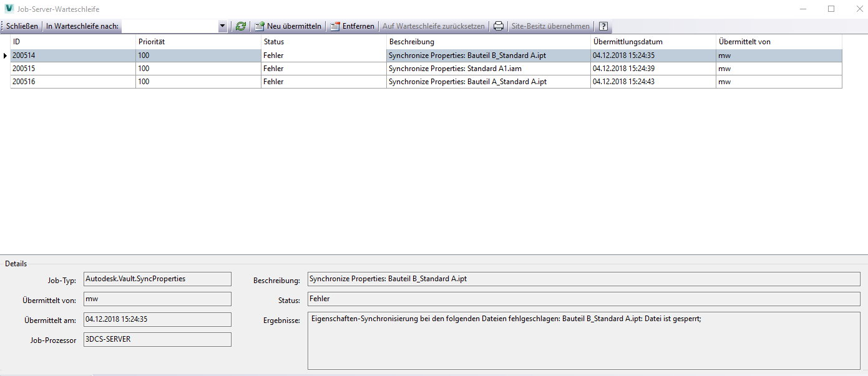
Task: Refresh the job queue list
Action: coord(240,26)
